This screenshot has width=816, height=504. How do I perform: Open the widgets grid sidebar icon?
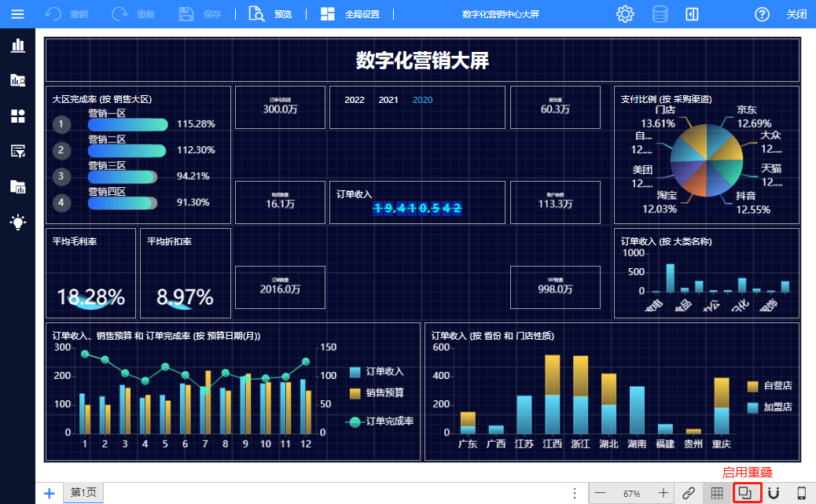click(17, 116)
